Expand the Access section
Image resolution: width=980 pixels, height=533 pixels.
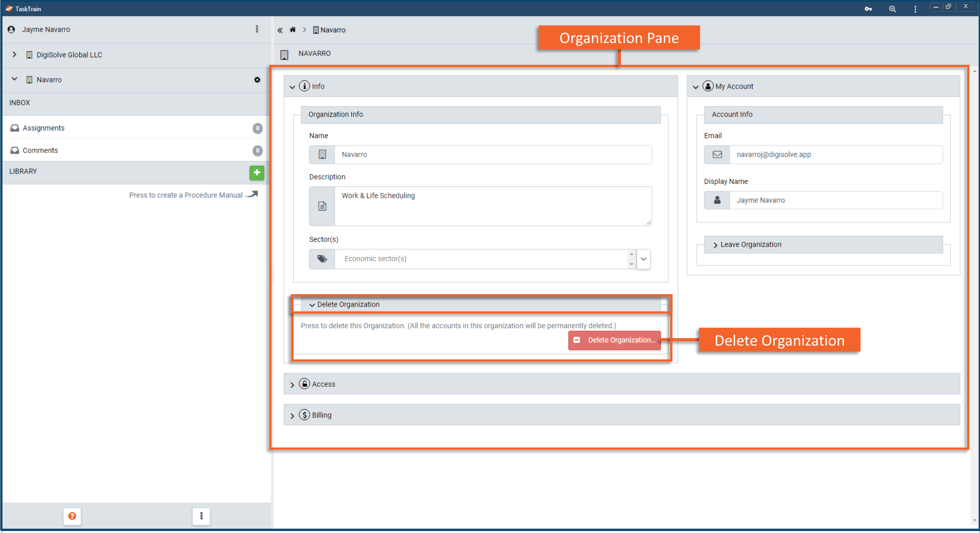coord(292,385)
